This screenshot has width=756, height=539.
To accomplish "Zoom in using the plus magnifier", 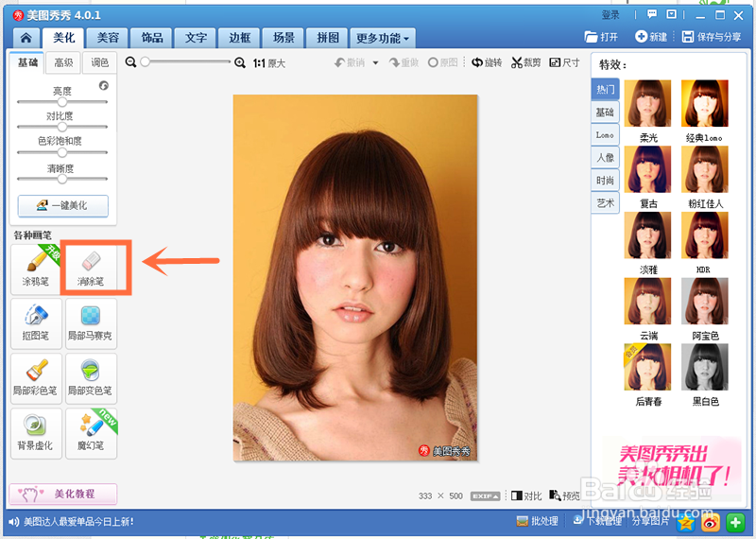I will point(240,62).
